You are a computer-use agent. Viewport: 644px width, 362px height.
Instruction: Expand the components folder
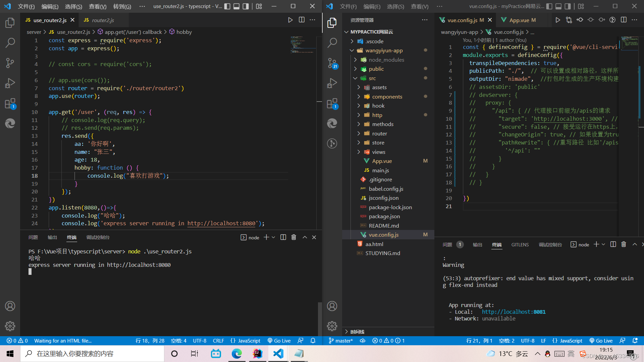pyautogui.click(x=387, y=97)
